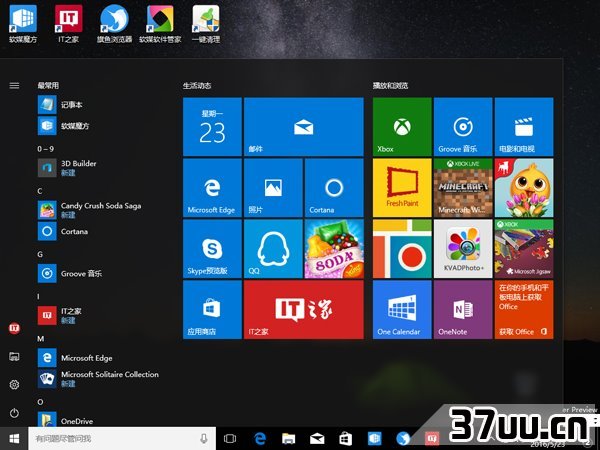Click the microphone icon in the search box
The image size is (600, 450).
[204, 439]
